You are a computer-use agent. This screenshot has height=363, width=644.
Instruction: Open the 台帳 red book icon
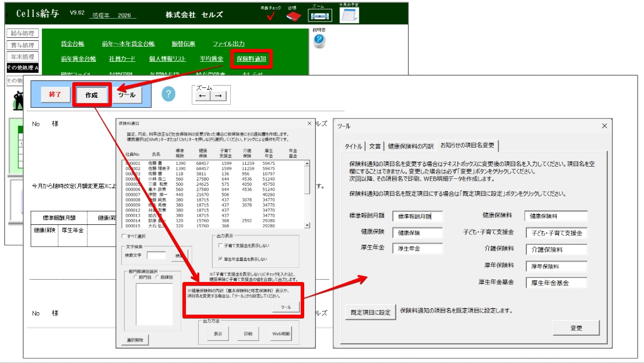[294, 16]
